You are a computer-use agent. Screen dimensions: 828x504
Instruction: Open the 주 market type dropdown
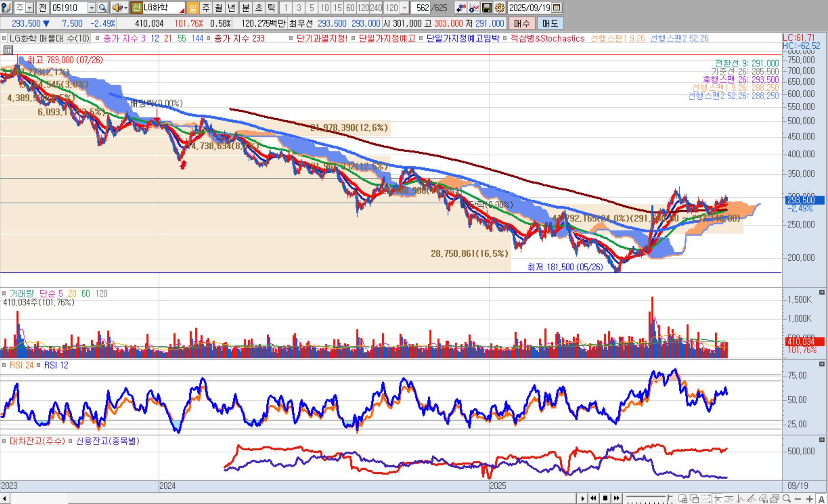tap(29, 8)
